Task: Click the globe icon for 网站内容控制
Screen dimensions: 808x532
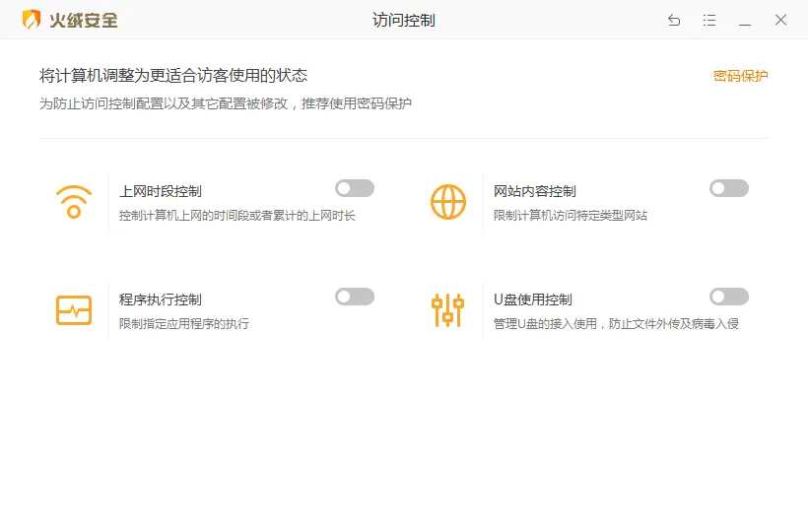Action: click(448, 201)
